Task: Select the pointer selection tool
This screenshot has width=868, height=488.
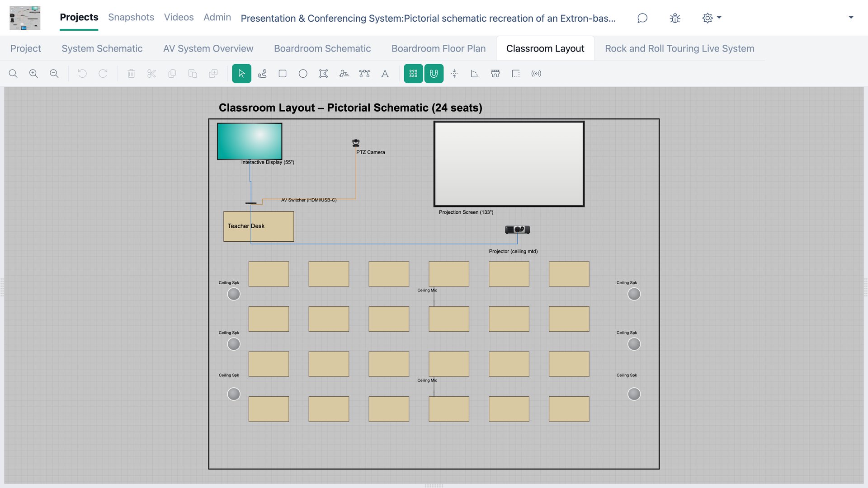Action: coord(241,74)
